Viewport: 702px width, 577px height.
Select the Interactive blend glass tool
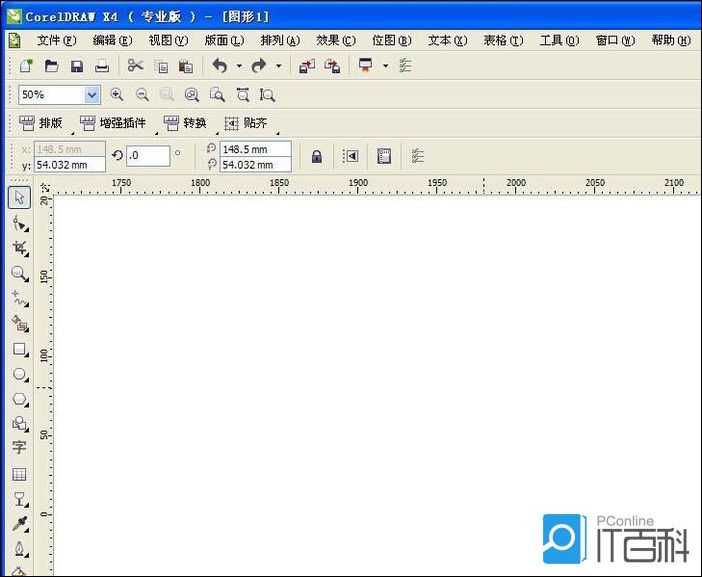pyautogui.click(x=19, y=499)
